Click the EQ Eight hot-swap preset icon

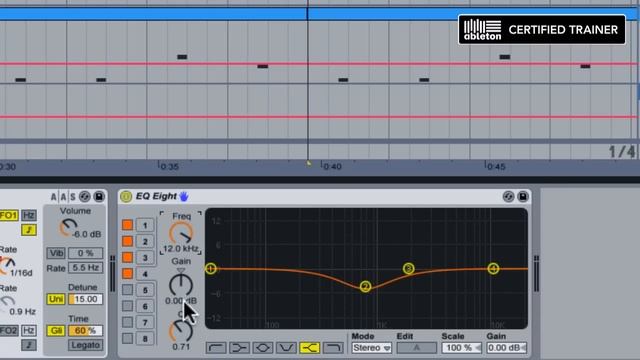(x=508, y=197)
